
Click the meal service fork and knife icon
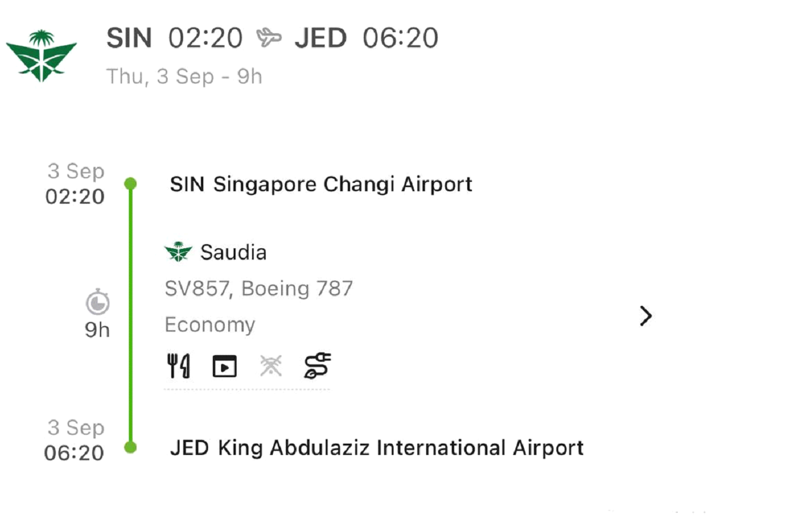(178, 366)
